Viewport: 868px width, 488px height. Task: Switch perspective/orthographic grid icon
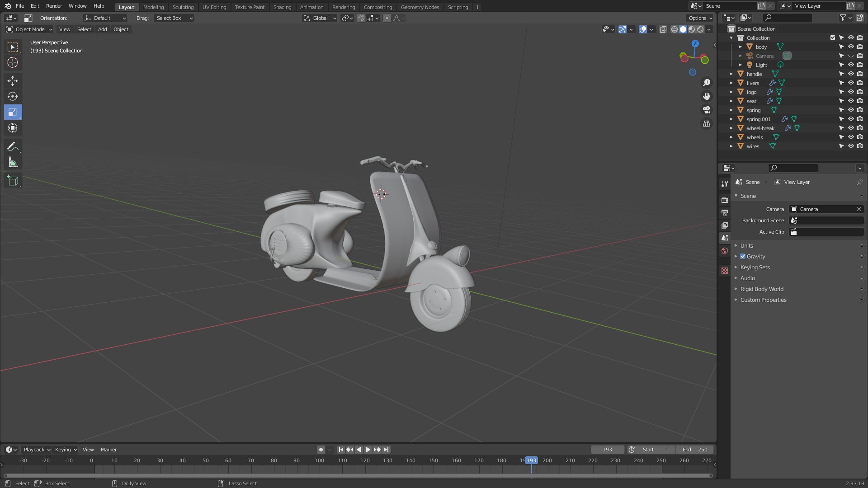pos(707,123)
